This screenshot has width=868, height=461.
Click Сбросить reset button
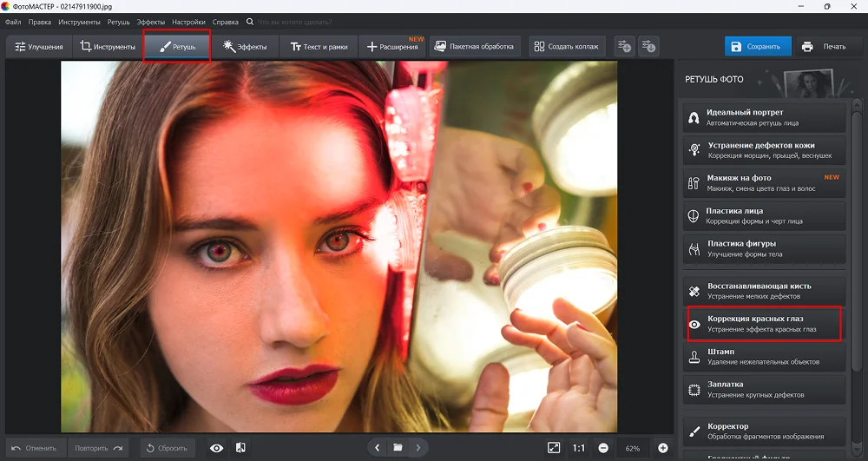pos(168,448)
